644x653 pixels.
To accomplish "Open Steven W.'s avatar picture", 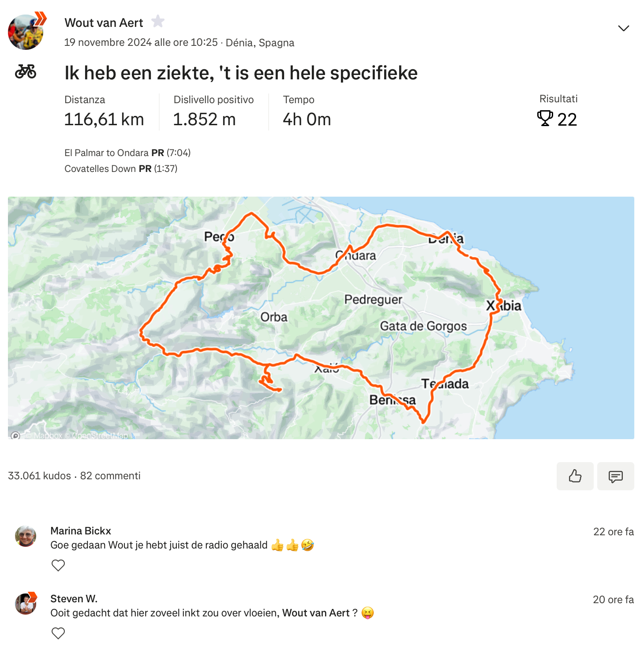I will 26,604.
